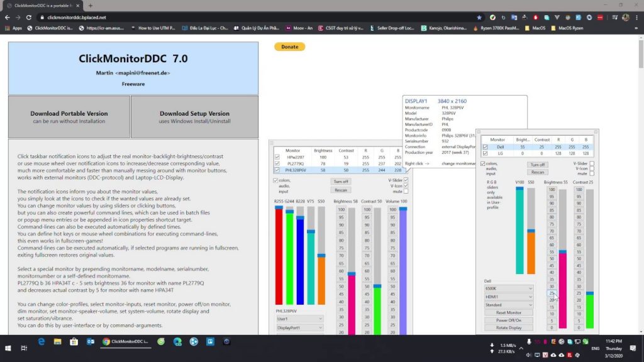
Task: Open the microphone tray icon
Action: [529, 341]
